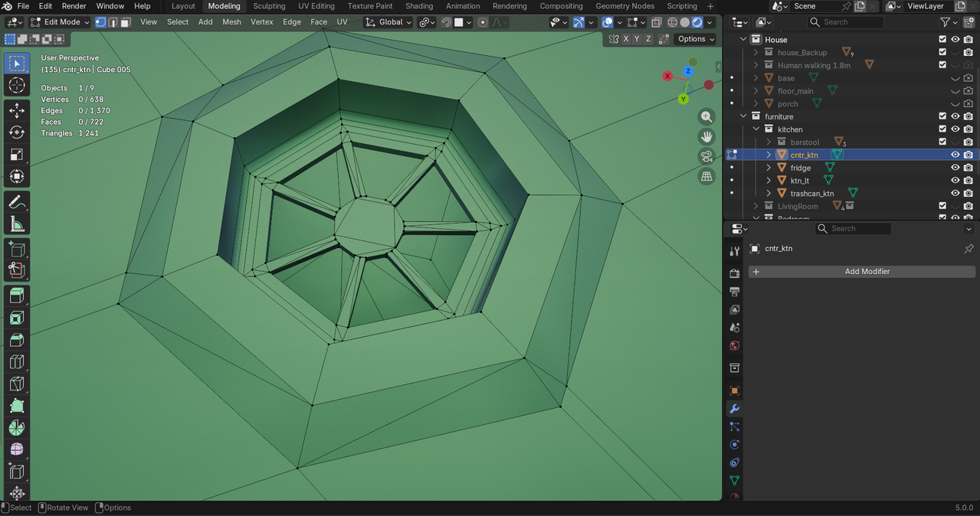Toggle visibility of cntr_ktn object
Screen dimensions: 980x516
pos(955,155)
